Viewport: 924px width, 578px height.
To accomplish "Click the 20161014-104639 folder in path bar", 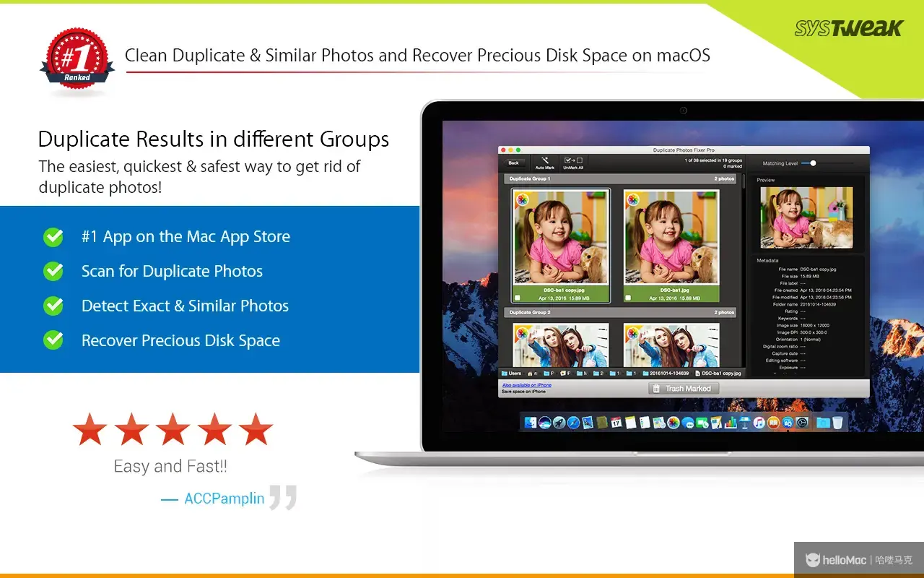I will point(666,374).
